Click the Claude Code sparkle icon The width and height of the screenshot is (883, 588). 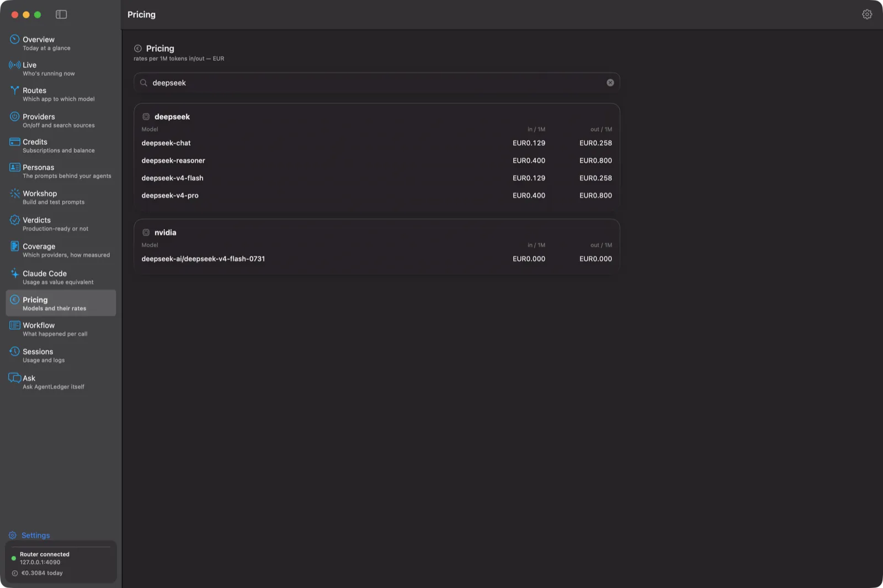coord(14,273)
